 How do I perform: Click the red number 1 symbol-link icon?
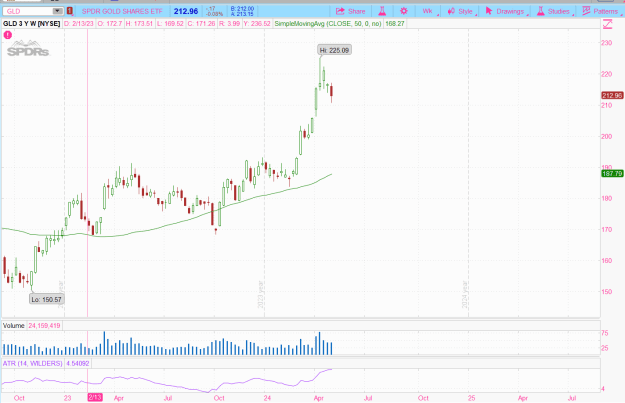tap(70, 11)
